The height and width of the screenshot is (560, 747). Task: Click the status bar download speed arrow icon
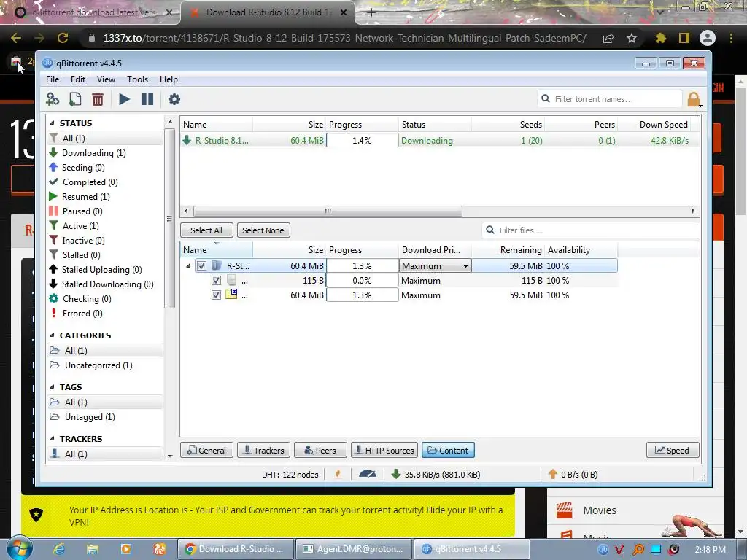395,474
